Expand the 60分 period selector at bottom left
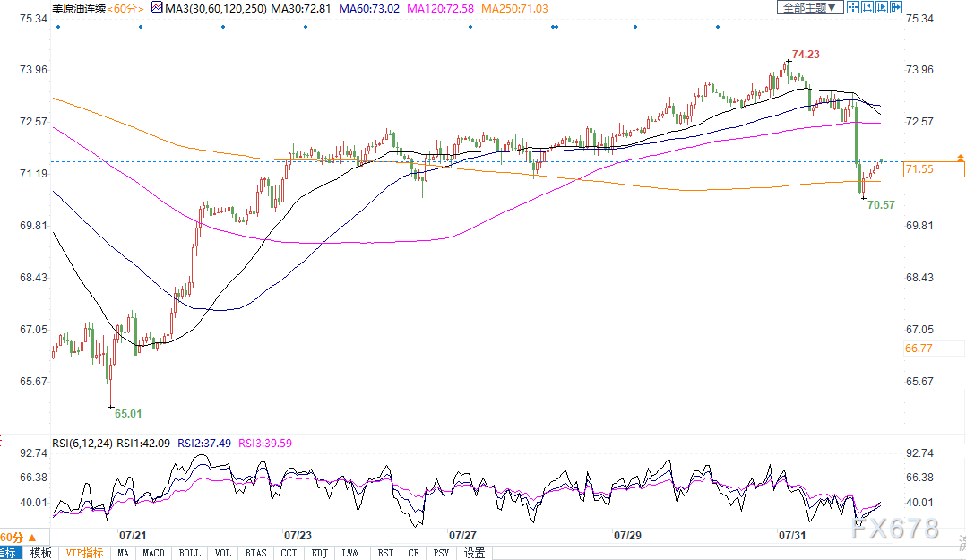 click(12, 537)
